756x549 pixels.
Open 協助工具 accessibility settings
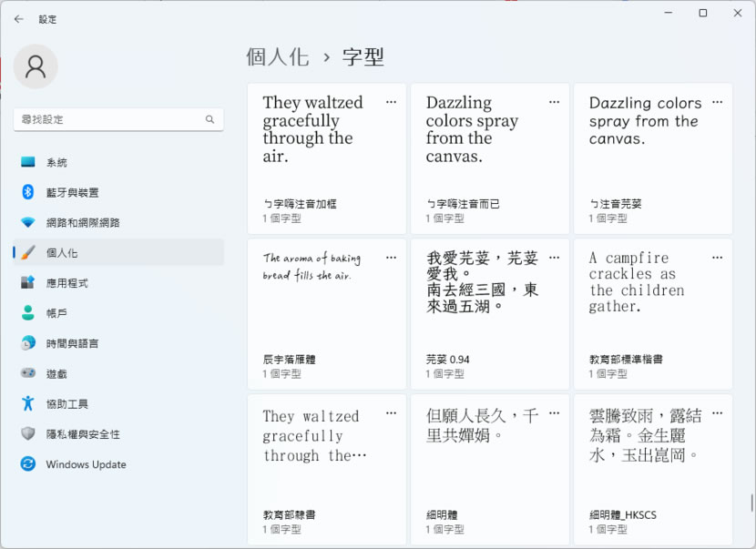pos(67,404)
